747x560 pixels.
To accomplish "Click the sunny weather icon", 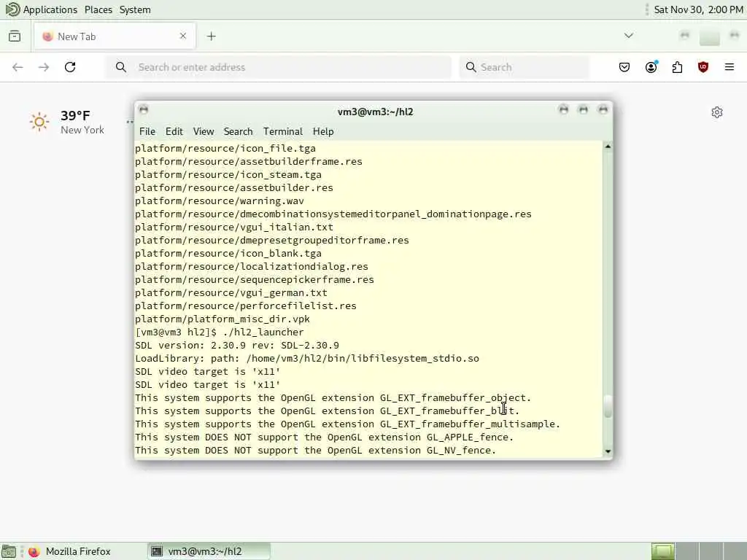I will click(39, 122).
